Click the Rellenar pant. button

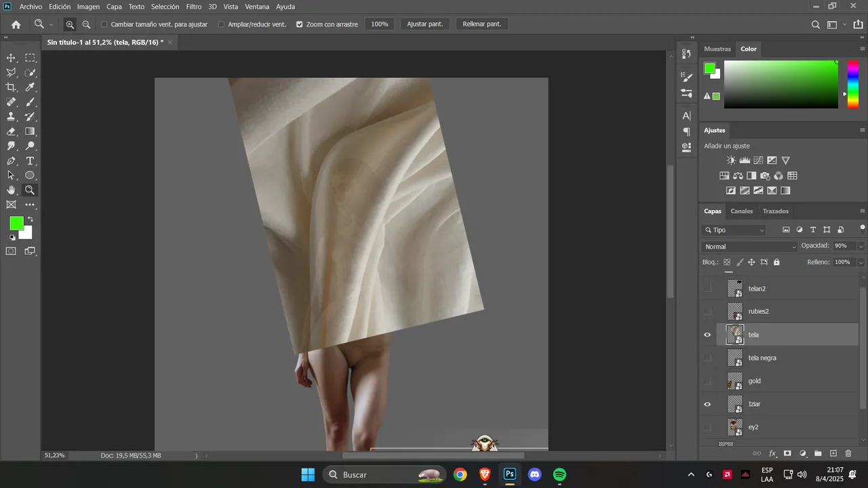(x=482, y=24)
